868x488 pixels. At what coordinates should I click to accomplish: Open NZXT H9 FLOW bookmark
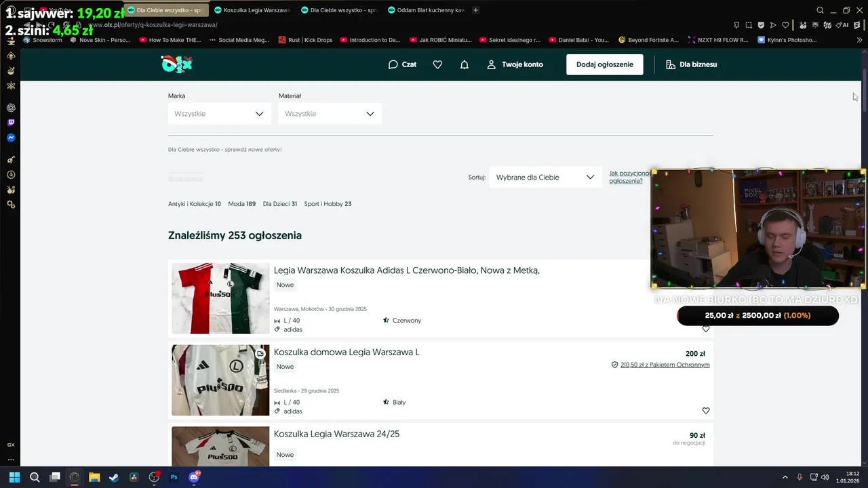[x=717, y=40]
